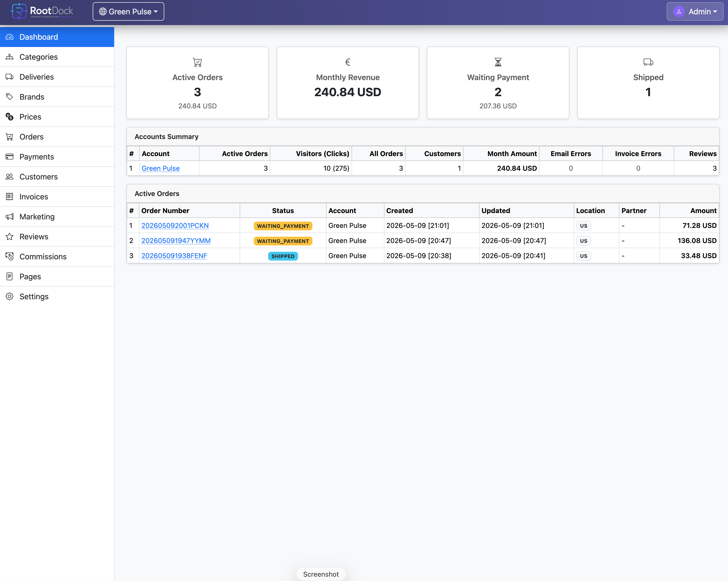Click the 10 (275) visitors cell

click(311, 168)
